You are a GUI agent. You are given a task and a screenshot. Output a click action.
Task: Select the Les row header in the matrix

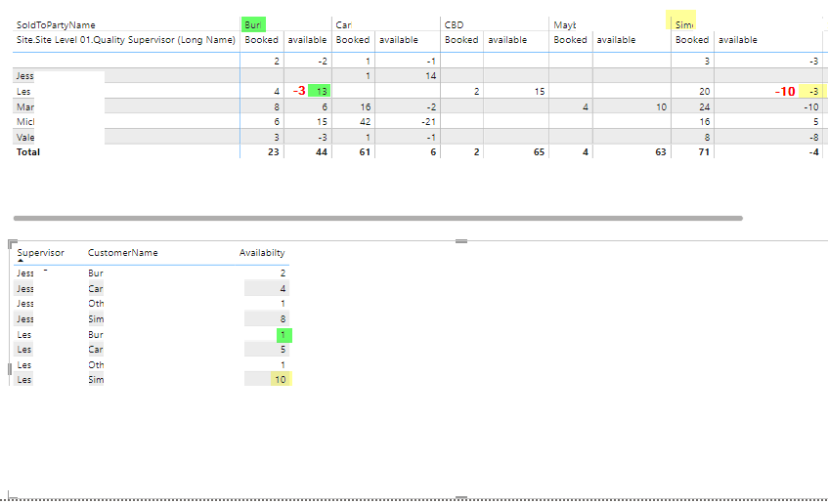point(23,91)
